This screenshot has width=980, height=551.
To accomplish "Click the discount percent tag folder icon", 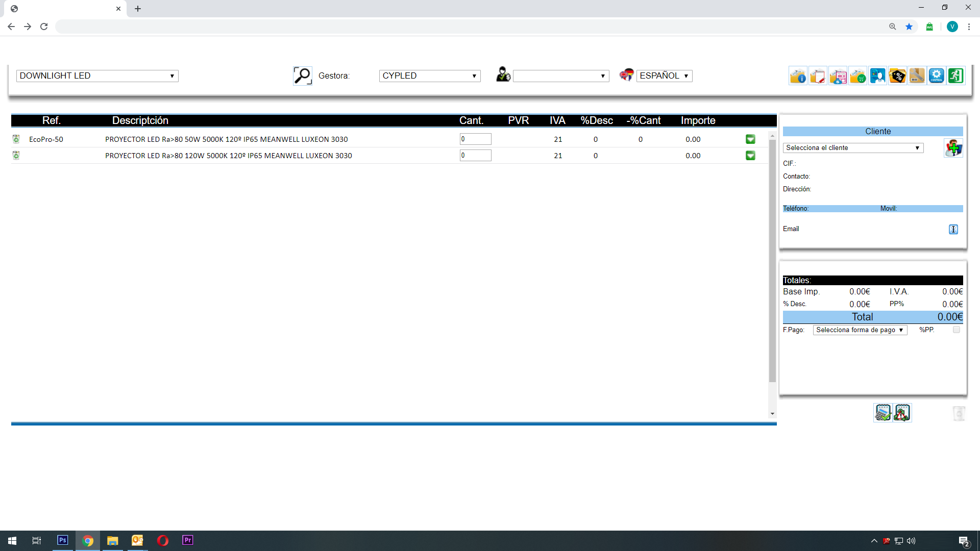I will pos(897,76).
